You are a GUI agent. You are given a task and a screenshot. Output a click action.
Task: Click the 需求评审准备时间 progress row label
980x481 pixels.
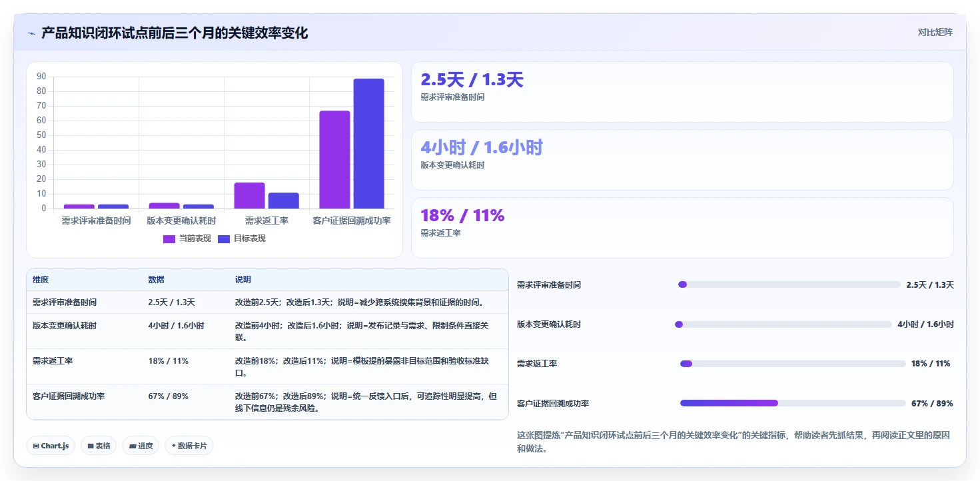[549, 285]
